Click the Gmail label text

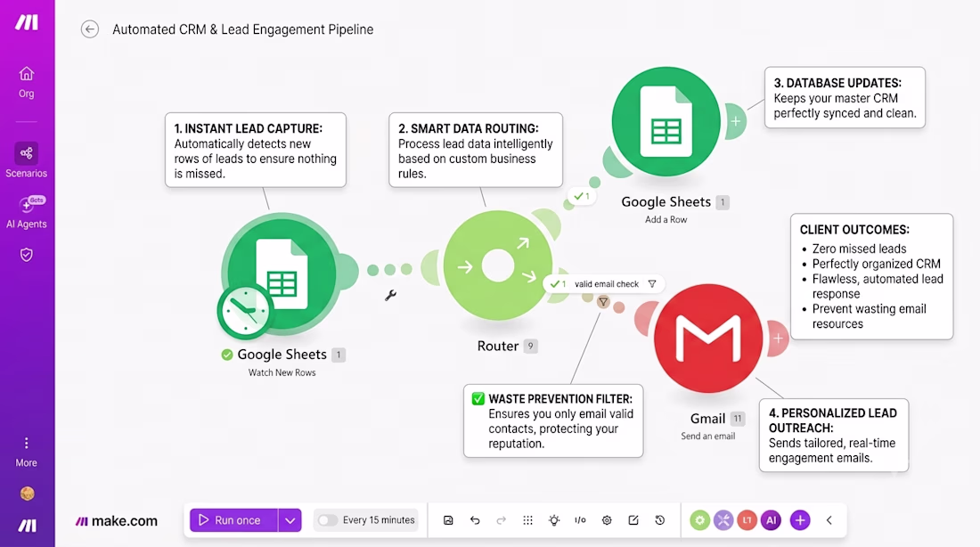707,418
